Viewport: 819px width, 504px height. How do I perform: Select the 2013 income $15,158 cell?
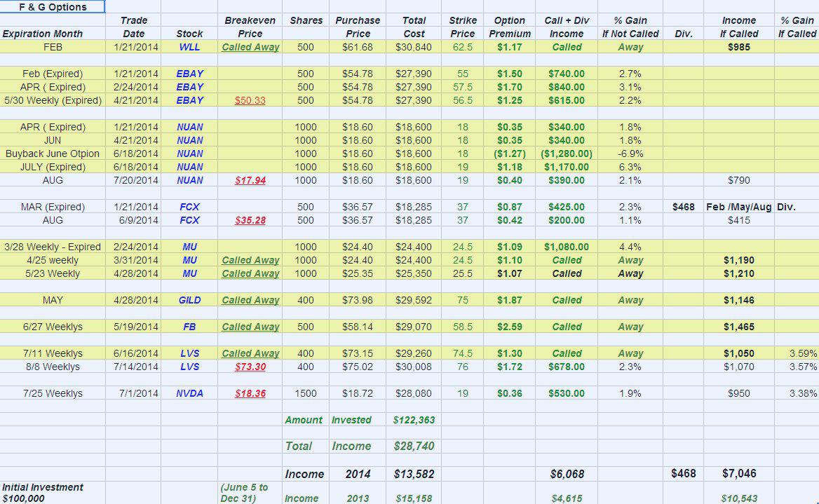pos(414,498)
